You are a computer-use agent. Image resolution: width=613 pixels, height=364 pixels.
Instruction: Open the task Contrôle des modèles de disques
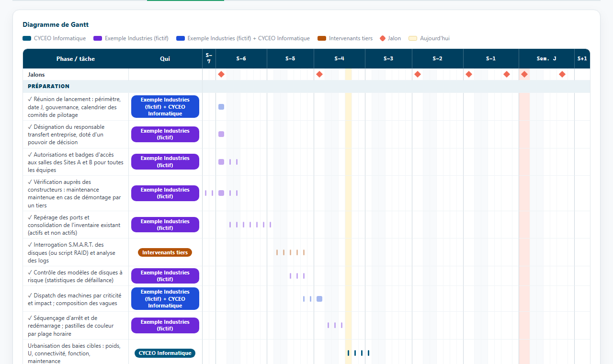[x=75, y=276]
